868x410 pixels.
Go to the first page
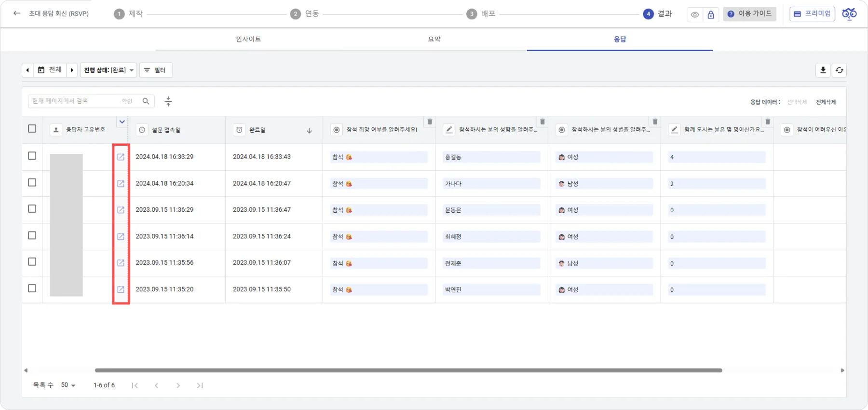click(x=135, y=385)
